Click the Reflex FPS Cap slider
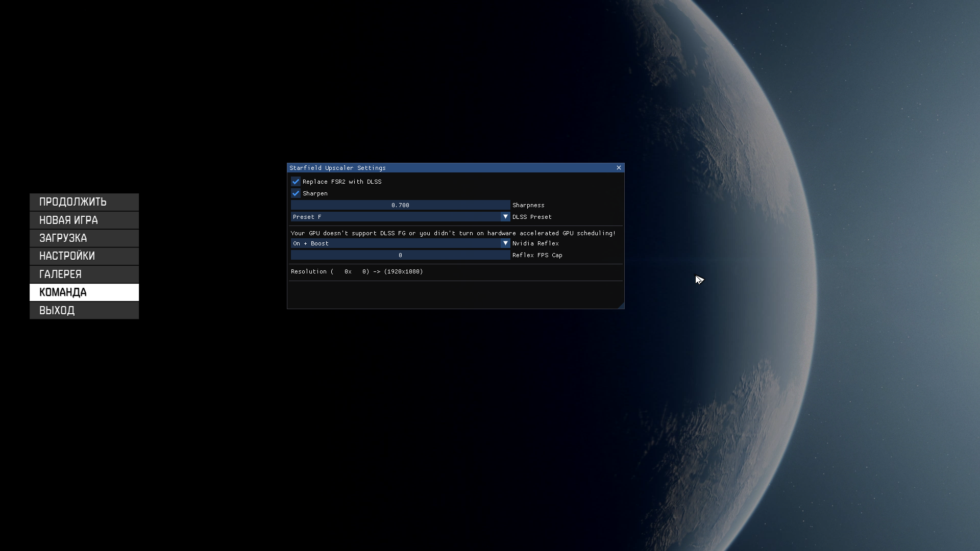The image size is (980, 551). [400, 255]
